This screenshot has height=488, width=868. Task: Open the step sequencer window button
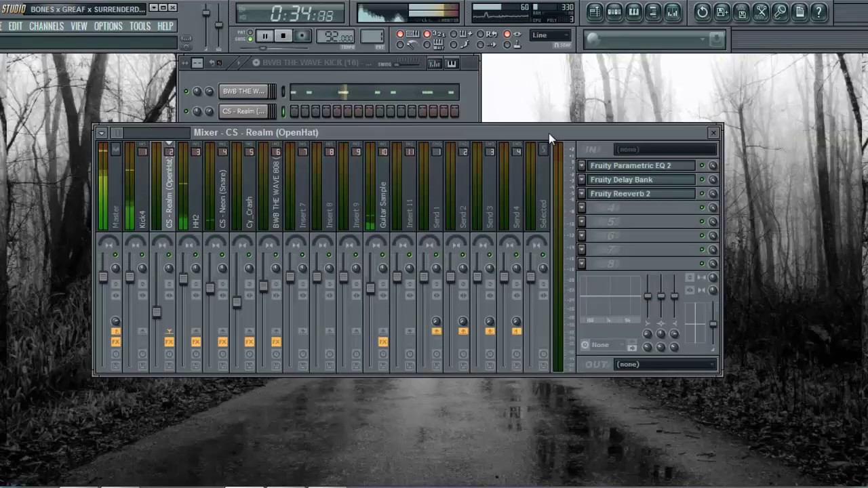614,12
